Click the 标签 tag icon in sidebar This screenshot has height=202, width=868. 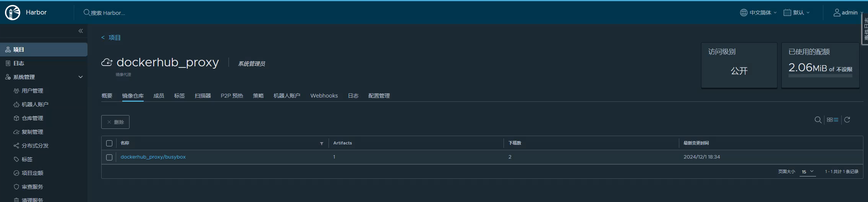tap(16, 159)
